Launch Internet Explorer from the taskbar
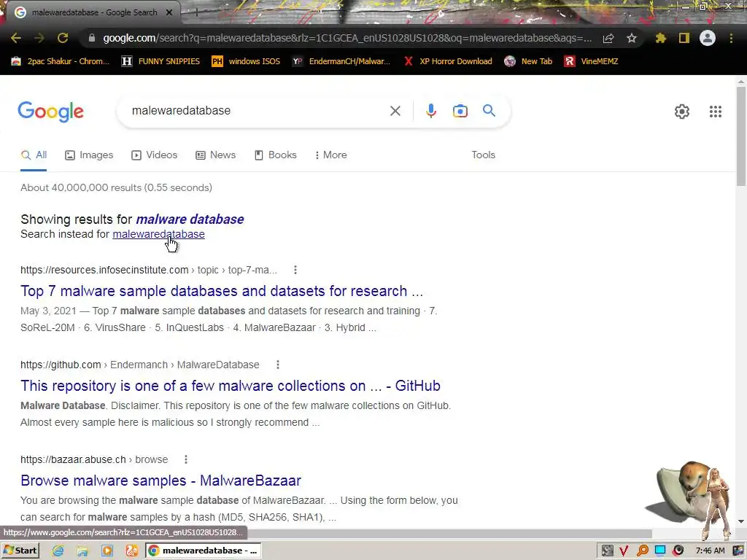 tap(58, 551)
